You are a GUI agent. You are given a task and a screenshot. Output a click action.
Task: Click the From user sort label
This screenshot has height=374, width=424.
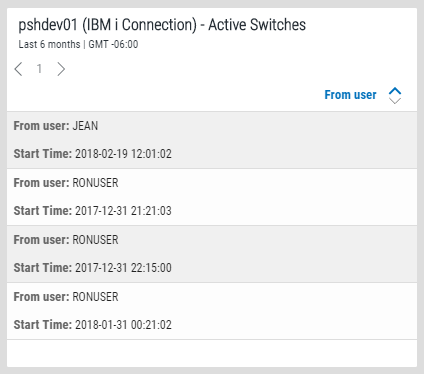click(350, 95)
